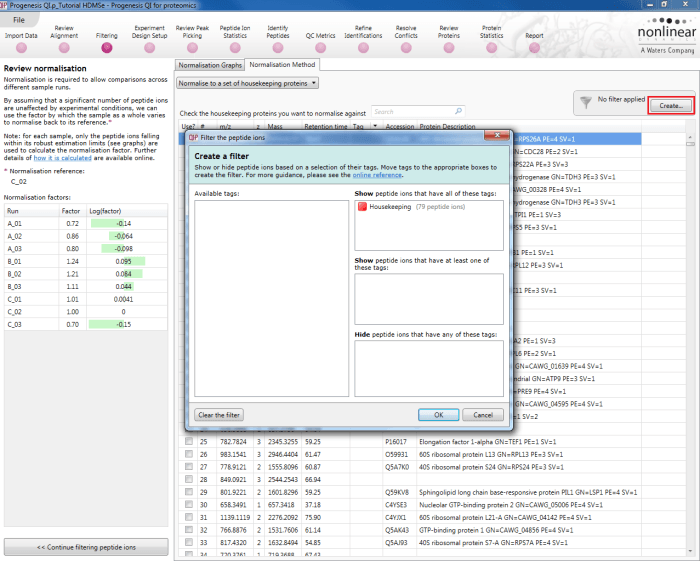This screenshot has height=561, width=700.
Task: Cancel the filter dialog
Action: (x=483, y=415)
